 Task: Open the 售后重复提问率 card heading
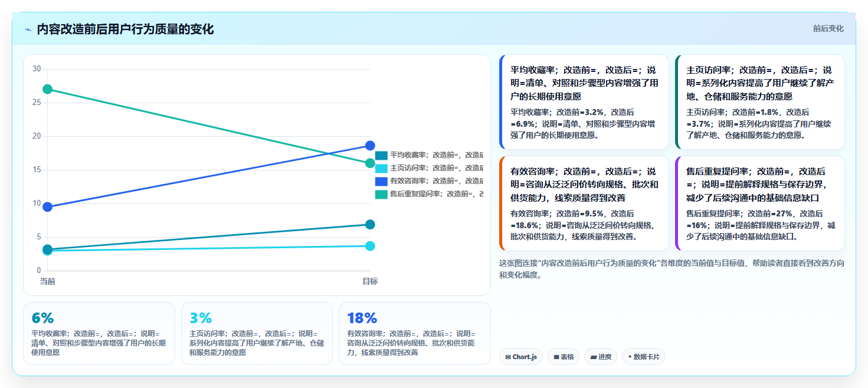761,185
